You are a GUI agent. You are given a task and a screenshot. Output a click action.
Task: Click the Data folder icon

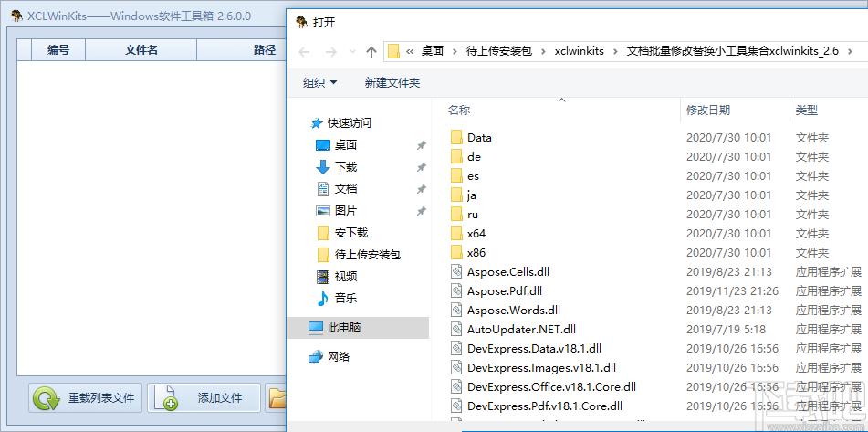[x=456, y=137]
